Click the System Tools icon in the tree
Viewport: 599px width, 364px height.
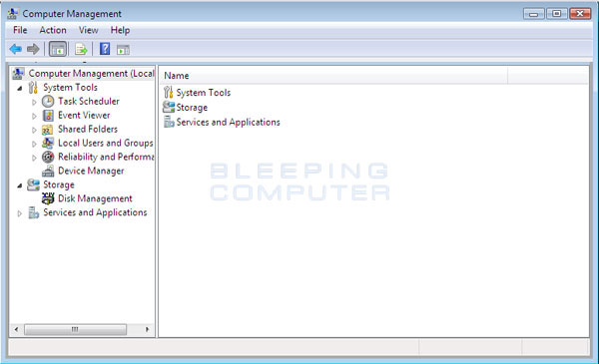(x=33, y=88)
